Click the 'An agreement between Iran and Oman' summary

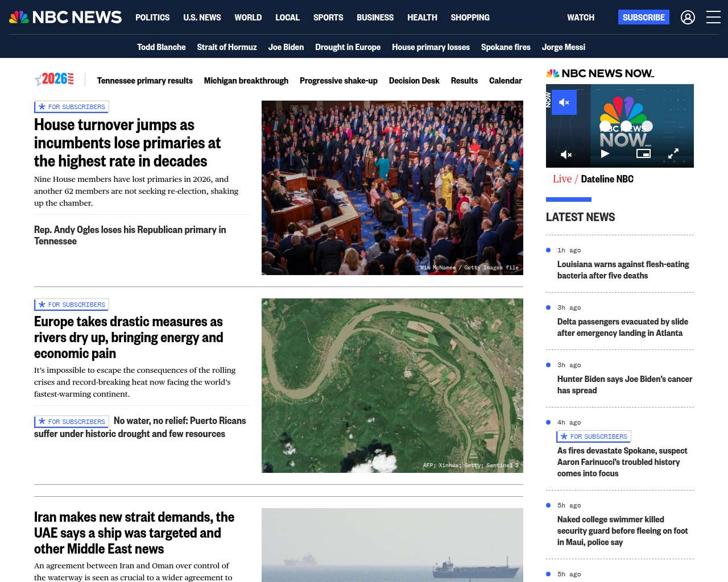point(133,571)
